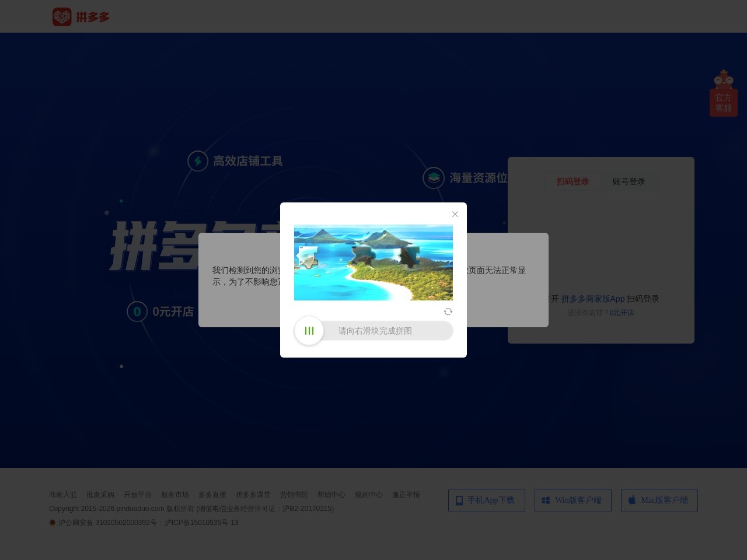The height and width of the screenshot is (560, 747).
Task: Open the 规则中心 footer link
Action: pos(369,495)
